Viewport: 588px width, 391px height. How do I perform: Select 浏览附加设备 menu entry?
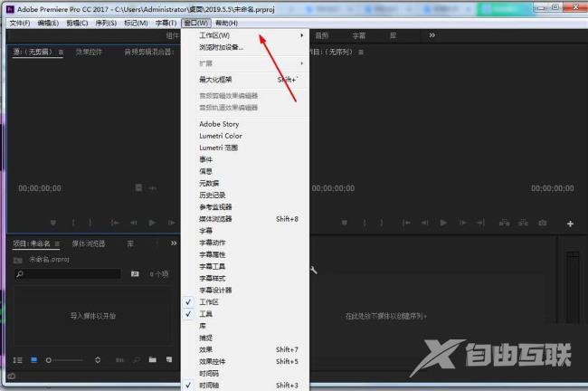click(x=245, y=47)
